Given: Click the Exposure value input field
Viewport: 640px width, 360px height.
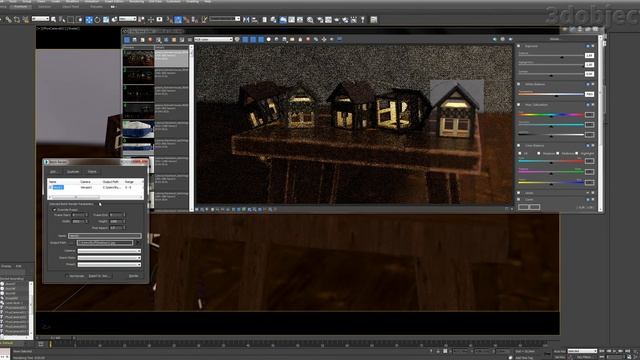Looking at the screenshot, I should [589, 56].
